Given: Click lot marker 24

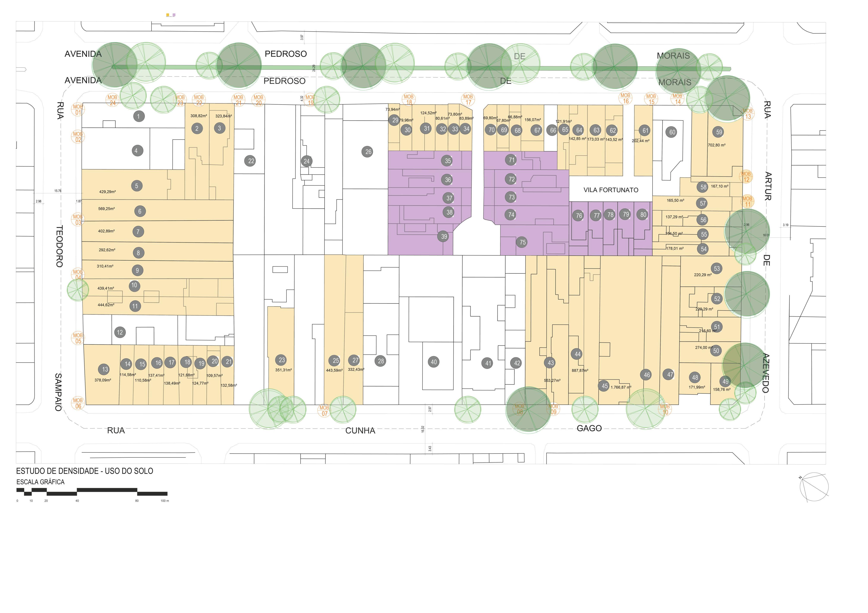Looking at the screenshot, I should click(307, 161).
